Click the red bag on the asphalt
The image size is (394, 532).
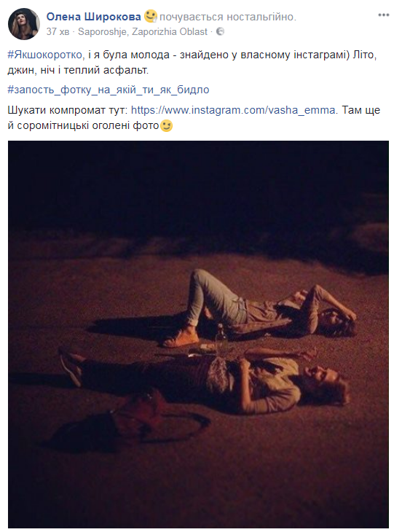coord(143,420)
